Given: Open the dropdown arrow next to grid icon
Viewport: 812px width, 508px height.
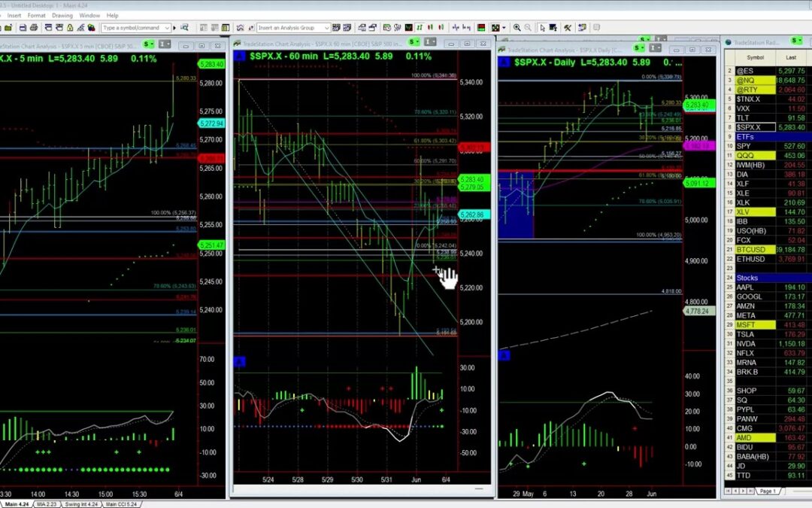Looking at the screenshot, I should 504,28.
